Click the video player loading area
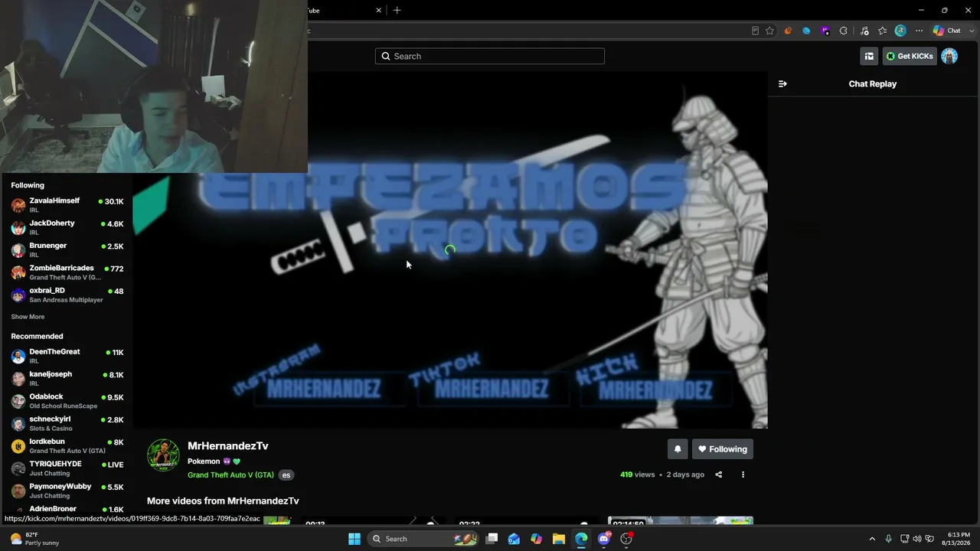 point(450,250)
